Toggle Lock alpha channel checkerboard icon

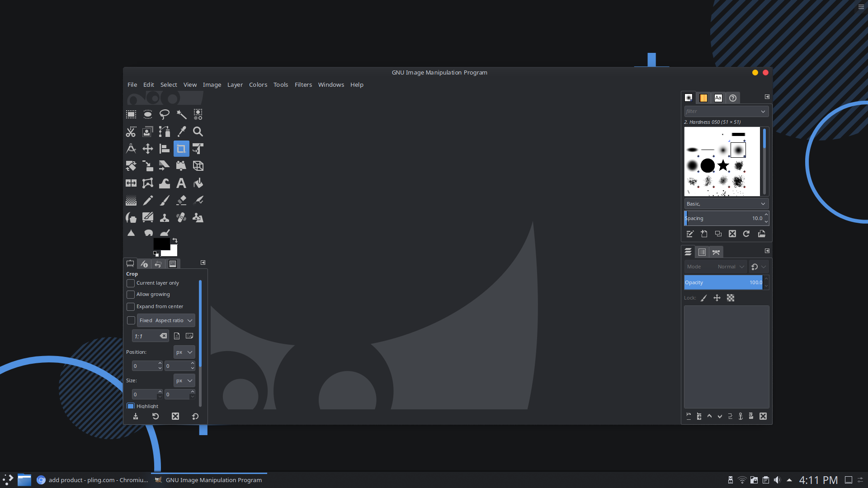pyautogui.click(x=731, y=298)
